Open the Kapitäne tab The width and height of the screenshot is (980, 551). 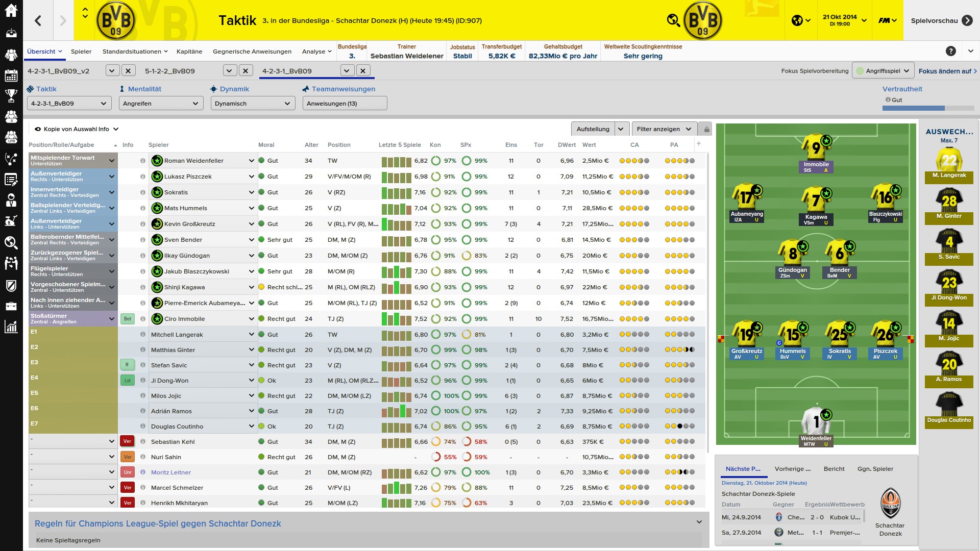click(189, 52)
